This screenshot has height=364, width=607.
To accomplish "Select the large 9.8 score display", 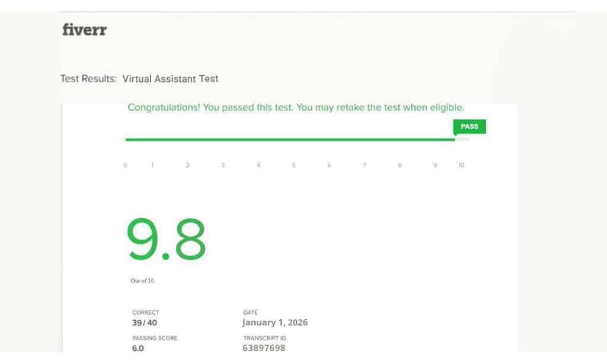I will tap(166, 239).
